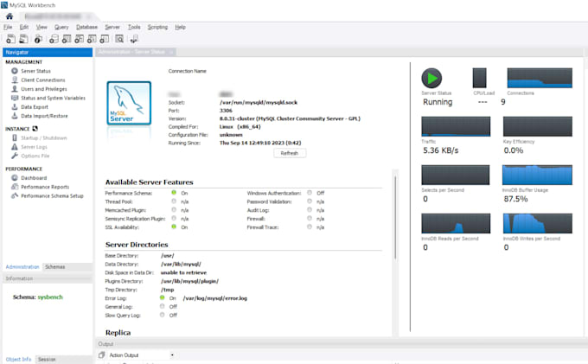Search table data toolbar icon
The width and height of the screenshot is (588, 364).
119,39
